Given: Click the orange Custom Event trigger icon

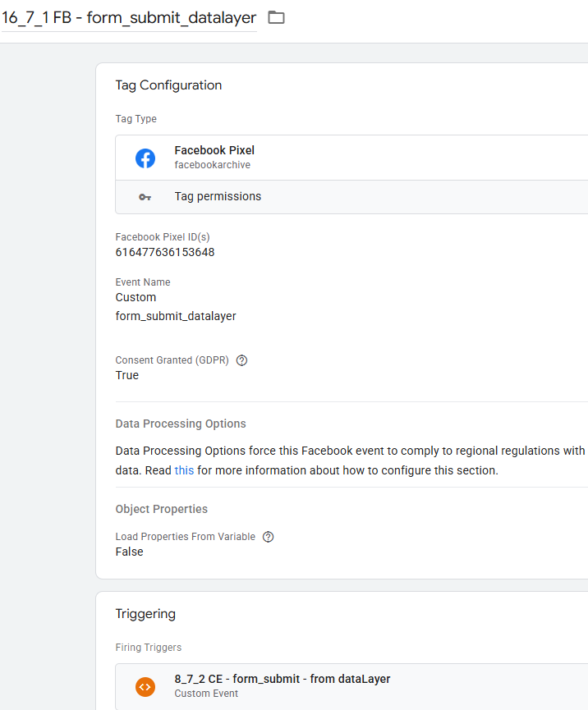Looking at the screenshot, I should point(145,686).
